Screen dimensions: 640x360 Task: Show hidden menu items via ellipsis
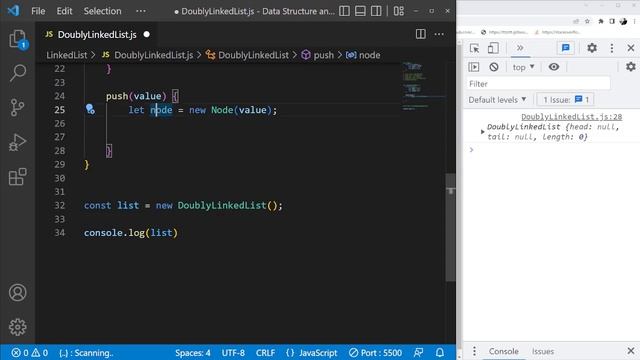coord(141,11)
